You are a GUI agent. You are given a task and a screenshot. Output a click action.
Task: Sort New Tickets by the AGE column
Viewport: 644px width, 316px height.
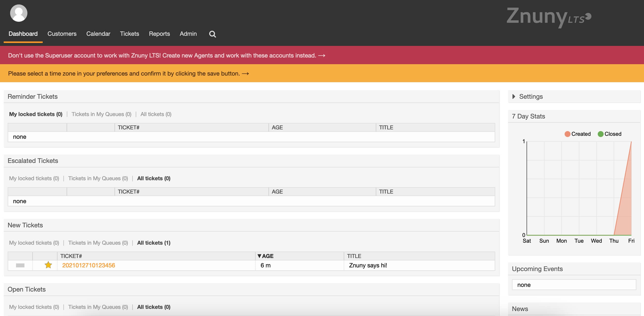265,256
